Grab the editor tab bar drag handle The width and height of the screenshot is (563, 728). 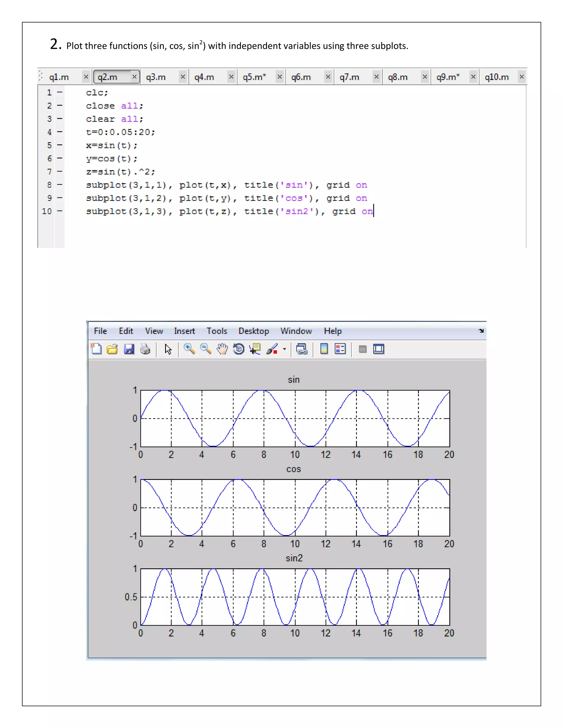tap(41, 76)
